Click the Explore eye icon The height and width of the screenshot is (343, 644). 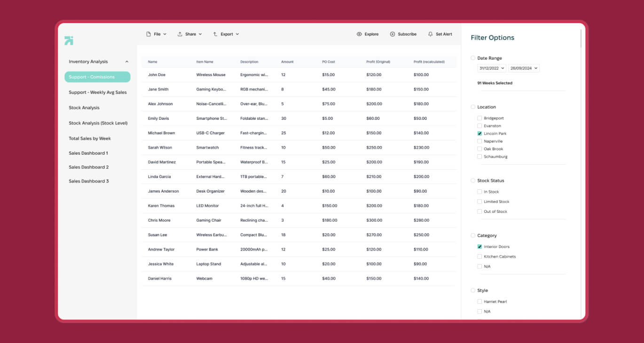click(359, 34)
